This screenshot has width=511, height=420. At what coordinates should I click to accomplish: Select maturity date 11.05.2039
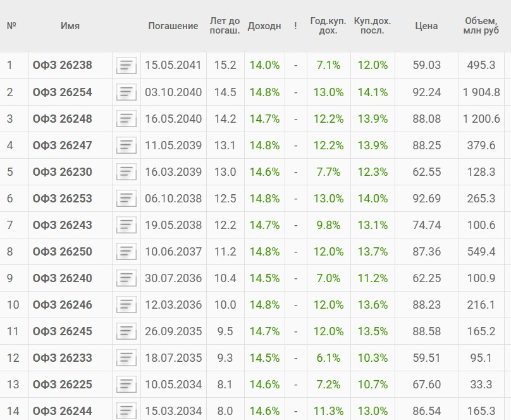point(173,145)
